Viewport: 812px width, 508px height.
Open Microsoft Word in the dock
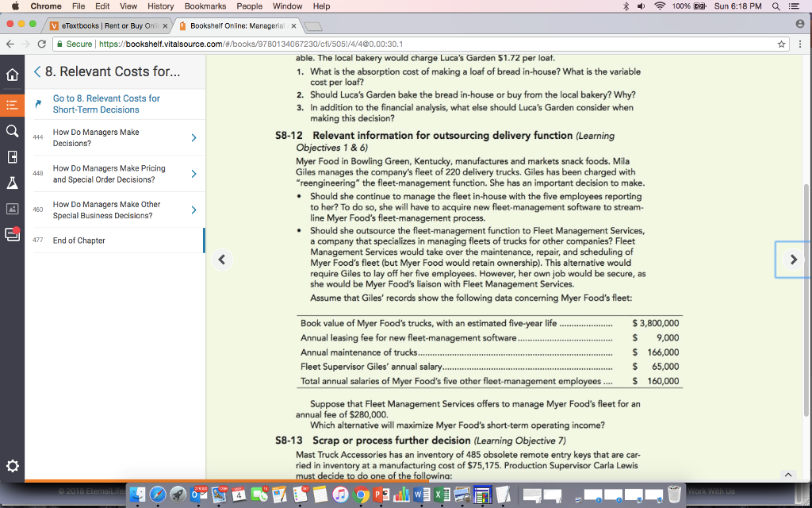click(x=422, y=495)
